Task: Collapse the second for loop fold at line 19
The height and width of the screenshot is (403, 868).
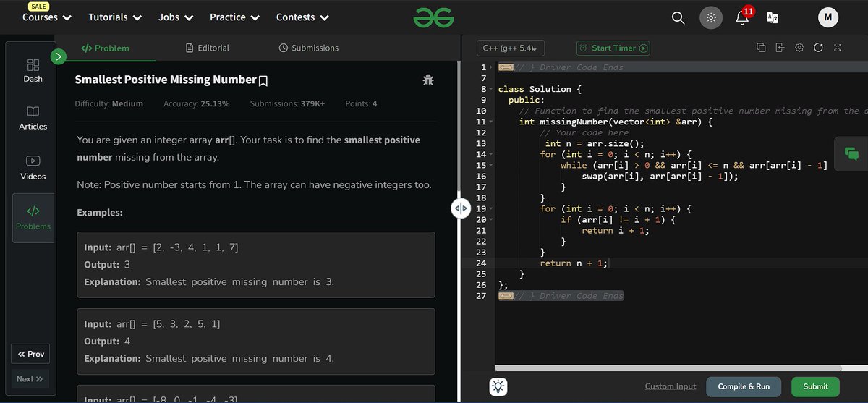Action: coord(492,208)
